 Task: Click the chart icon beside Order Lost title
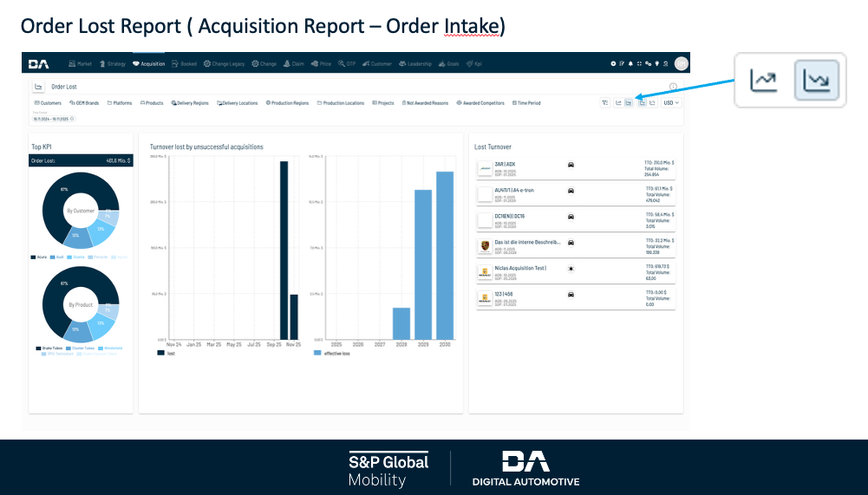click(39, 87)
